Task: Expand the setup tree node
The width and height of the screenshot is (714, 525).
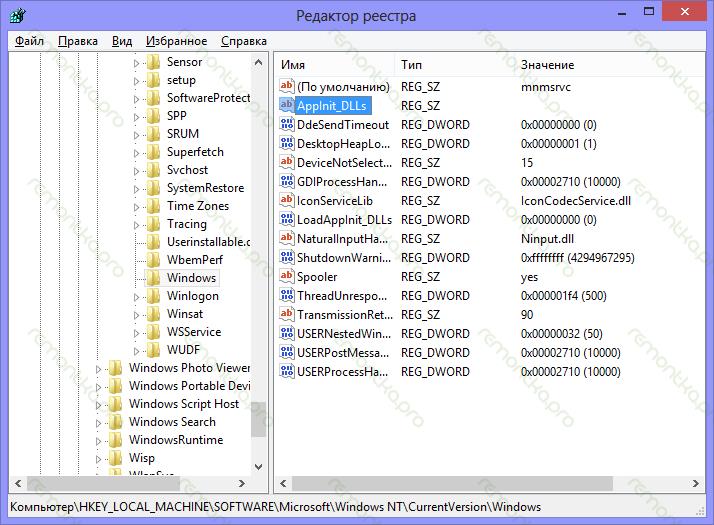Action: tap(136, 81)
